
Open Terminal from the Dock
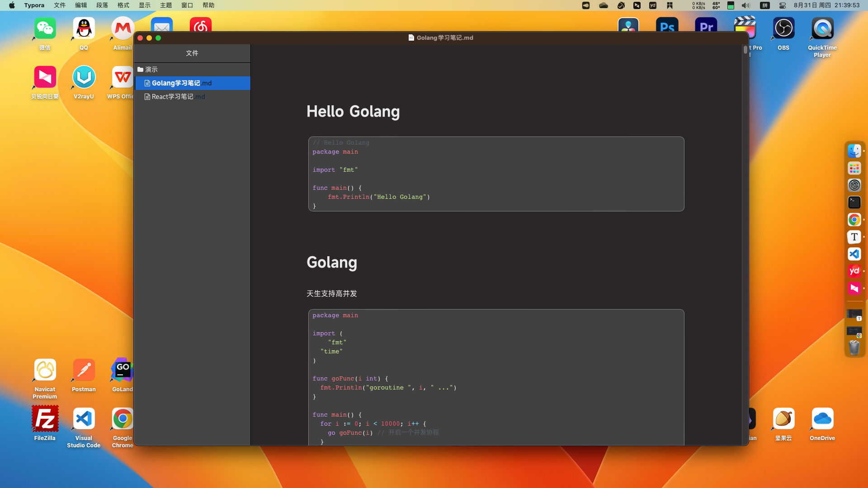click(854, 202)
